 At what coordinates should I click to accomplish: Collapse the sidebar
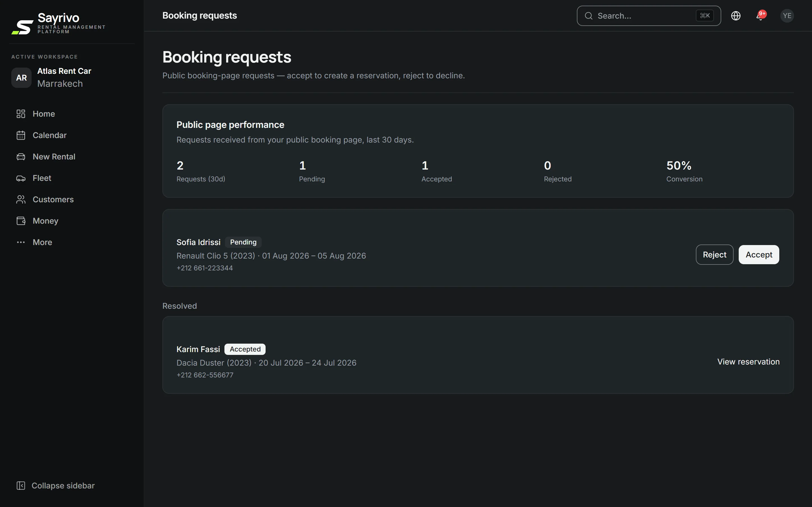pos(56,486)
